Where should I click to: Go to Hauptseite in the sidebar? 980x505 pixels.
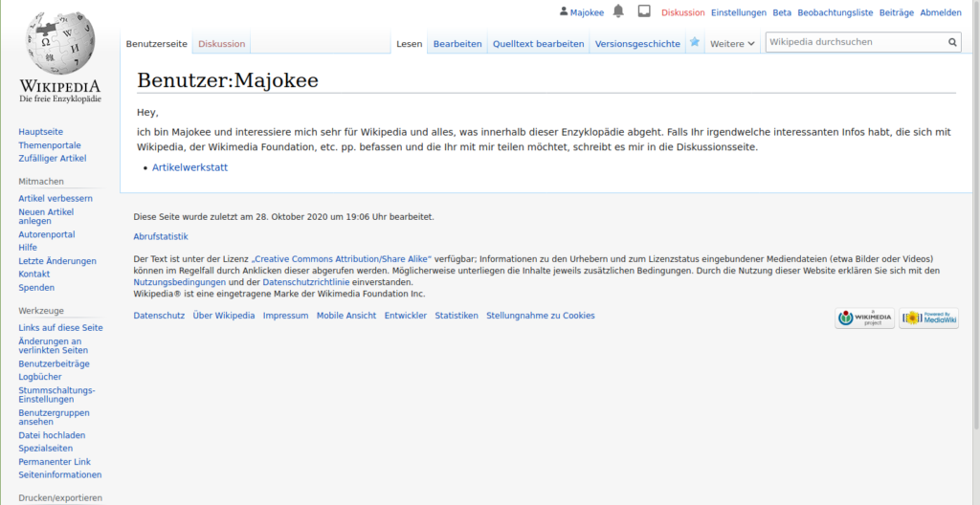pos(40,132)
